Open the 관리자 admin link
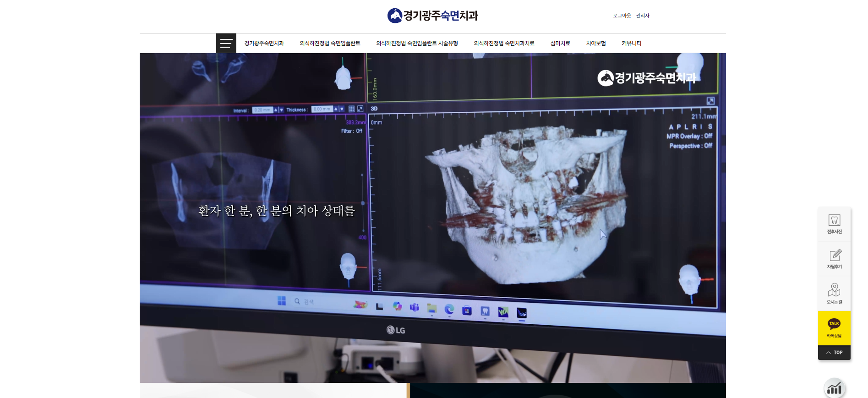 pyautogui.click(x=643, y=16)
